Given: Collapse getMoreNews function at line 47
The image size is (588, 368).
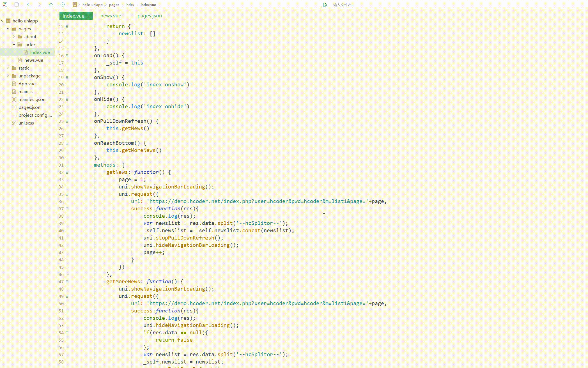Looking at the screenshot, I should pos(67,282).
